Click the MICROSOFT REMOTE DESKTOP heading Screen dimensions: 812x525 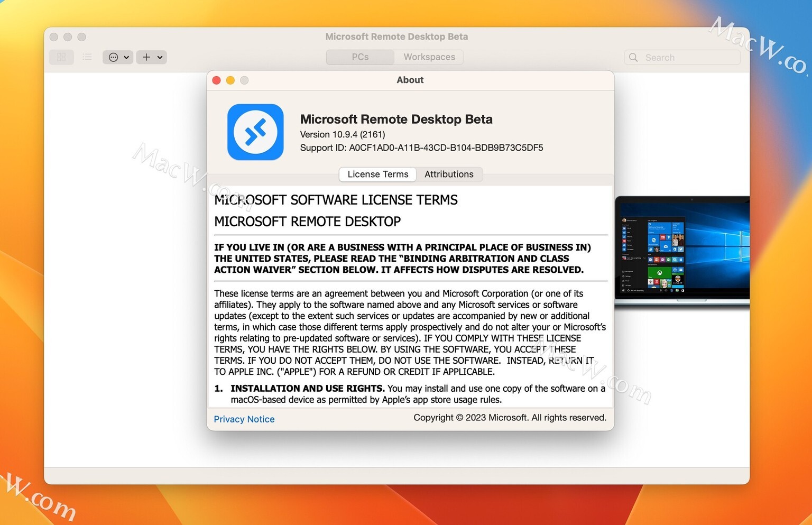tap(307, 222)
